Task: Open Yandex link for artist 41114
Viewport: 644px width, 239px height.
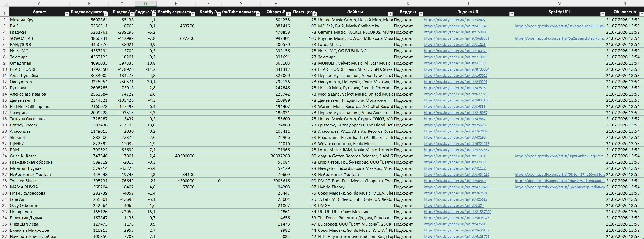Action: click(x=455, y=26)
